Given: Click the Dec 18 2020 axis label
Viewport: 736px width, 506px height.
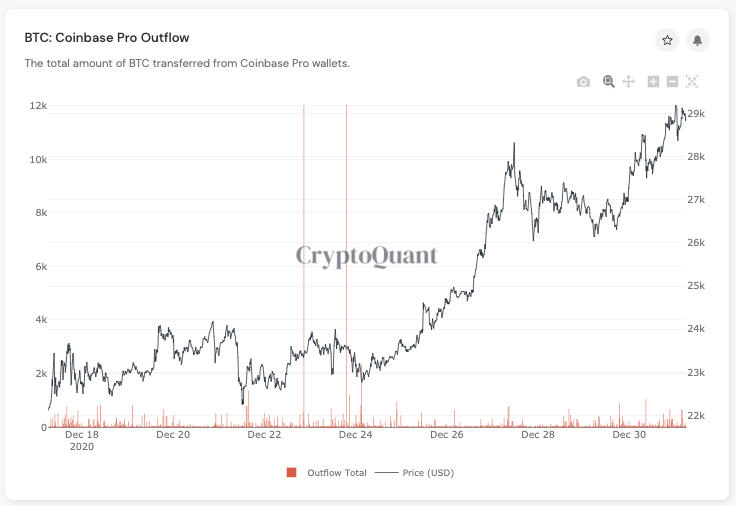Looking at the screenshot, I should point(81,441).
